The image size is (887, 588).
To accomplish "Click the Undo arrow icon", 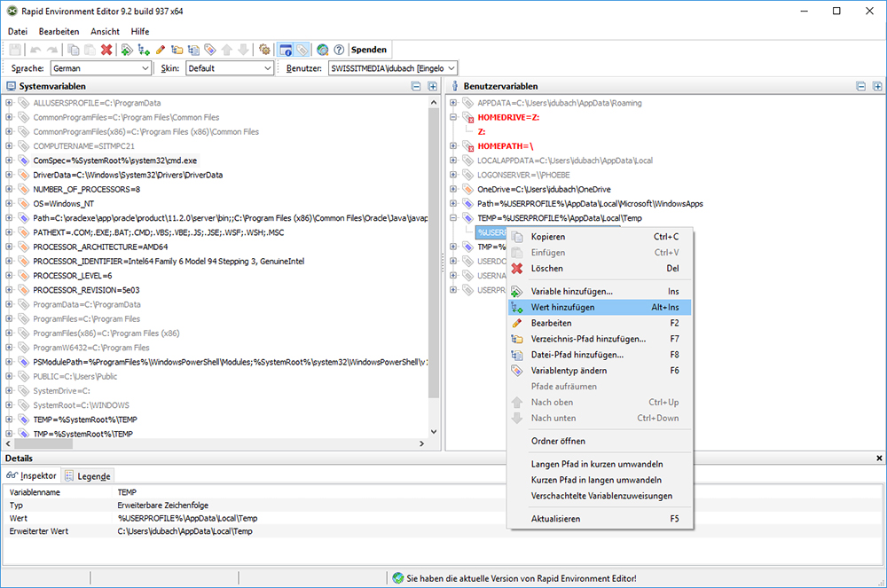I will [35, 50].
